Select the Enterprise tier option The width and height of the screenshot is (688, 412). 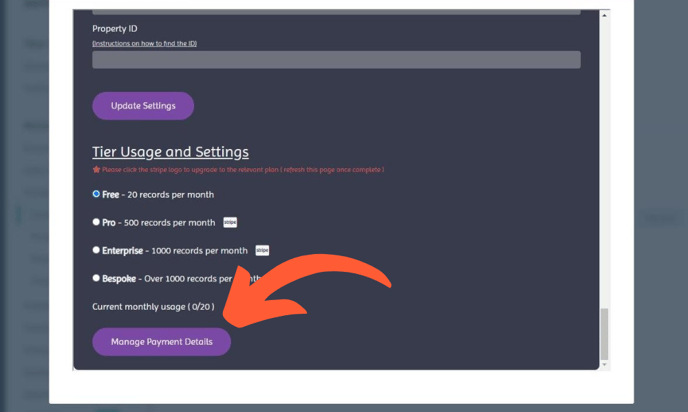(96, 250)
